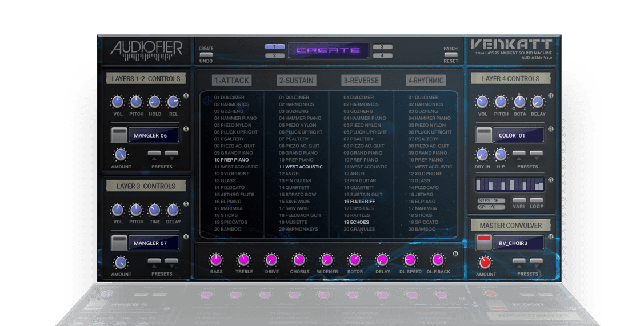Click the OCTA knob in Layer 4 Controls
The height and width of the screenshot is (326, 644).
(x=519, y=102)
